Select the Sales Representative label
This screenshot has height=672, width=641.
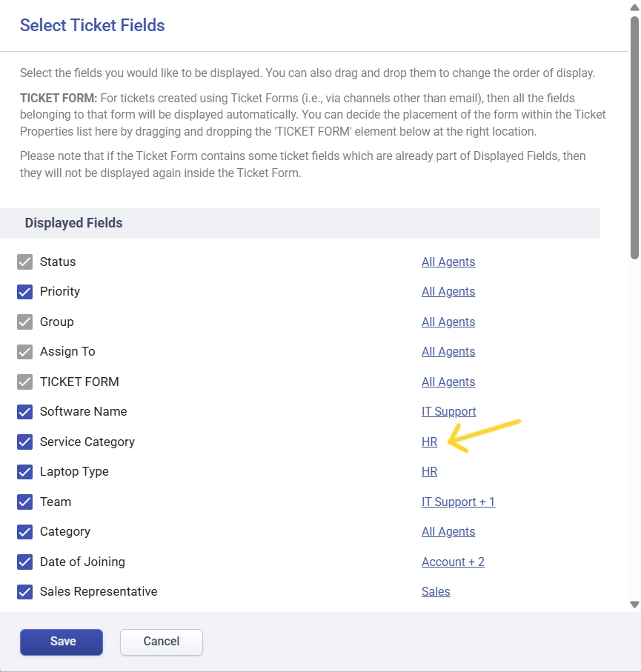99,591
